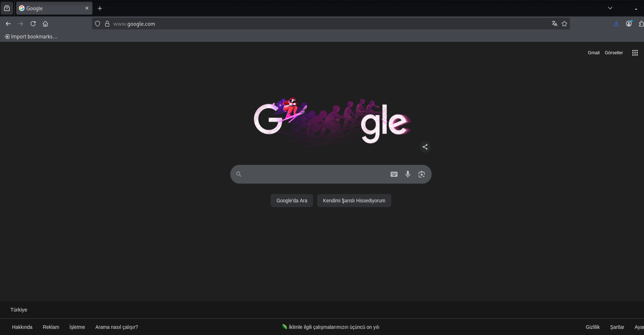Viewport: 644px width, 335px height.
Task: Select the Google browser tab
Action: tap(54, 8)
